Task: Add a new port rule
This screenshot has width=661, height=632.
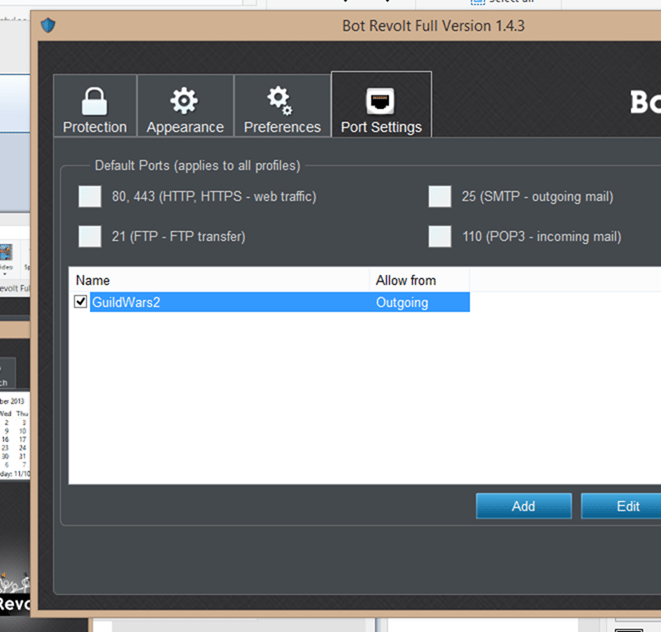Action: (x=524, y=506)
